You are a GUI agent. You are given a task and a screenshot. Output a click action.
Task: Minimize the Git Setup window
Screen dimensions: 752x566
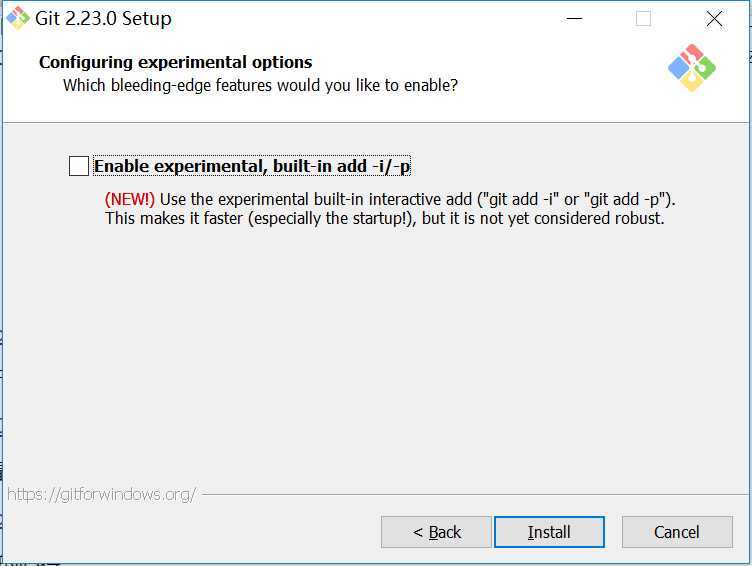pyautogui.click(x=574, y=19)
